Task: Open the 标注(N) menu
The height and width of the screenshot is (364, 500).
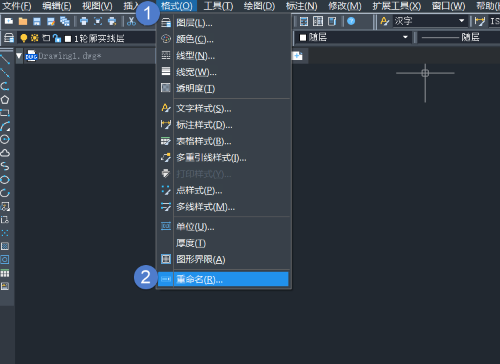Action: tap(301, 6)
